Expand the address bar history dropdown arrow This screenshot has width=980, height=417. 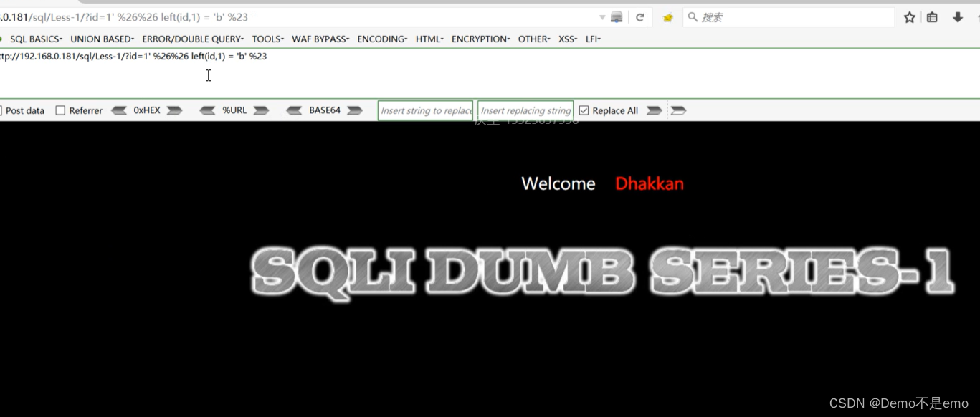pos(602,17)
